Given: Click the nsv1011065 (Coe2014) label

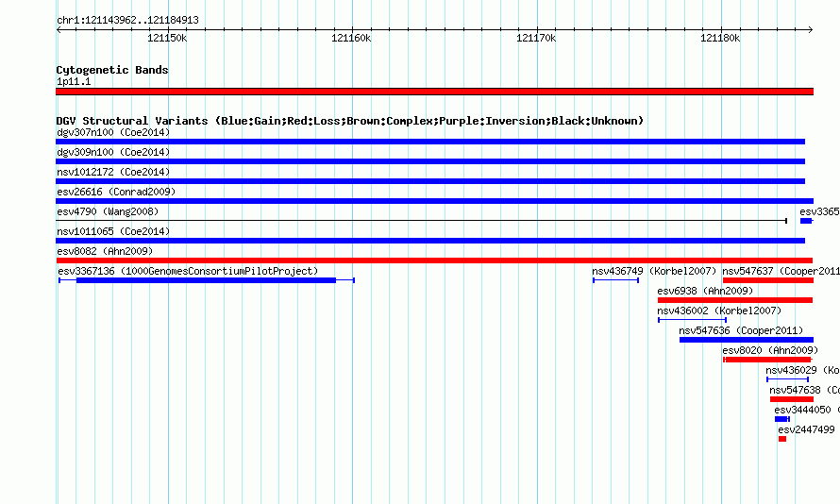Looking at the screenshot, I should (113, 231).
